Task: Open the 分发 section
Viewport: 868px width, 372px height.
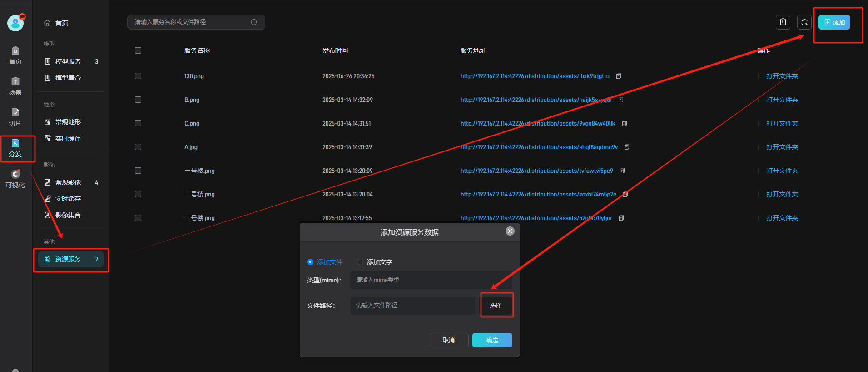Action: [15, 148]
